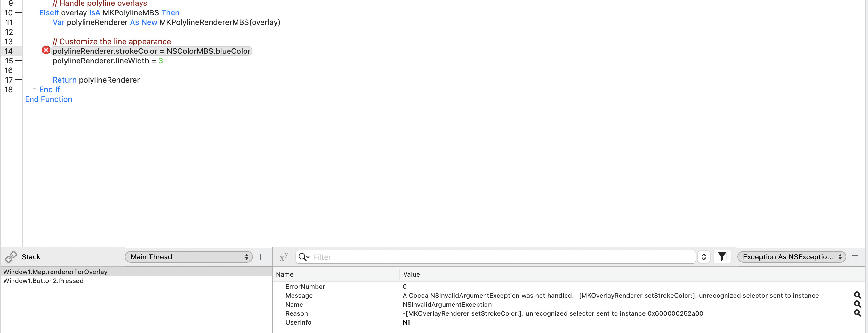The image size is (868, 333).
Task: Click the Stack link icon
Action: 11,257
